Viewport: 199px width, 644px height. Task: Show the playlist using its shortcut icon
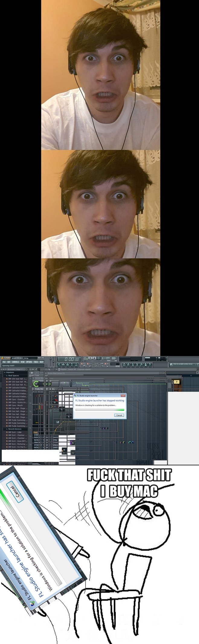tap(59, 365)
